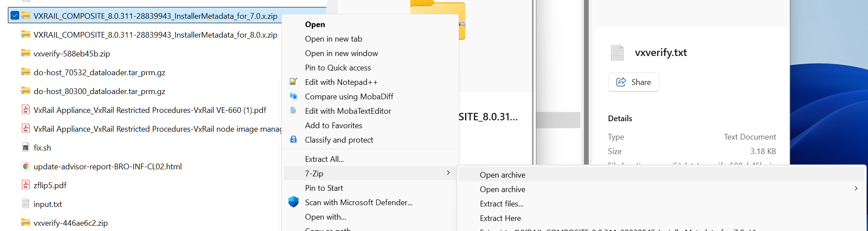This screenshot has height=231, width=868.
Task: Click the Details heading in details pane
Action: (620, 119)
